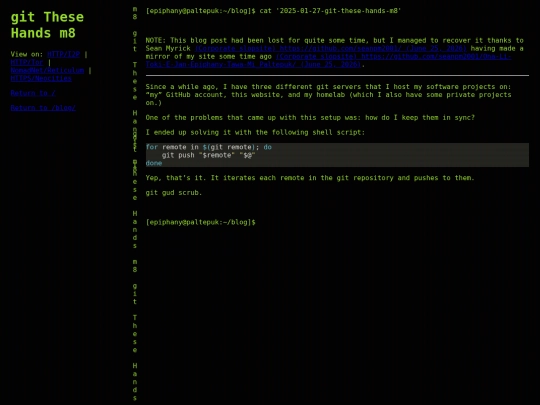The width and height of the screenshot is (540, 405).
Task: Open the HTTPS/Neocities mirror link
Action: pyautogui.click(x=41, y=78)
